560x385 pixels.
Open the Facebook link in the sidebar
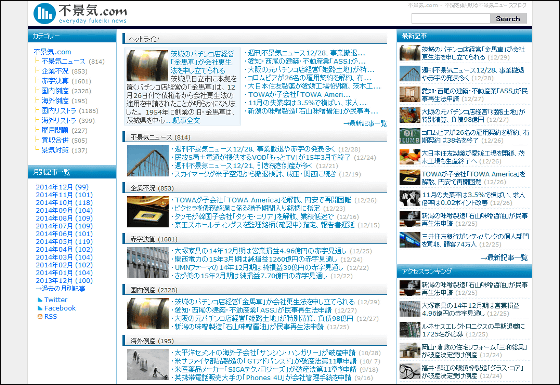(57, 308)
